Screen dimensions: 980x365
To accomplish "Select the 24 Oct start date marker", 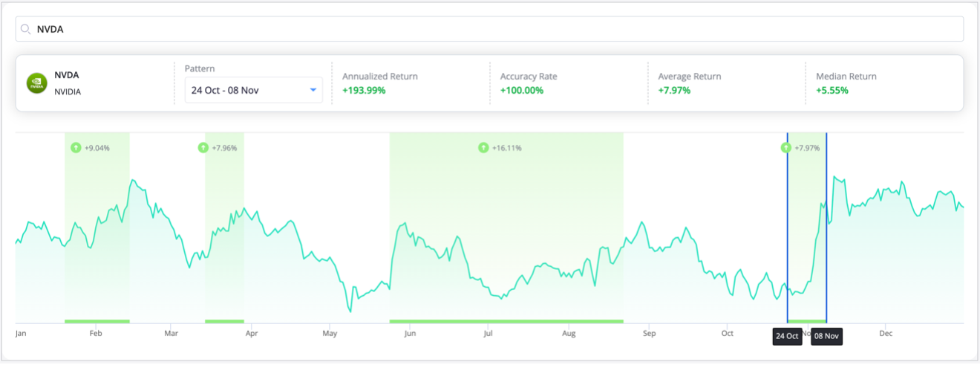I will (x=786, y=335).
